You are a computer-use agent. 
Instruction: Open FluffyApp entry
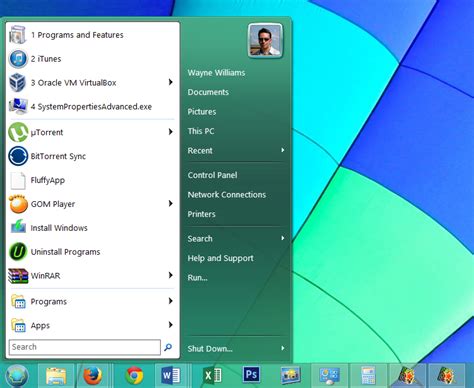click(92, 180)
